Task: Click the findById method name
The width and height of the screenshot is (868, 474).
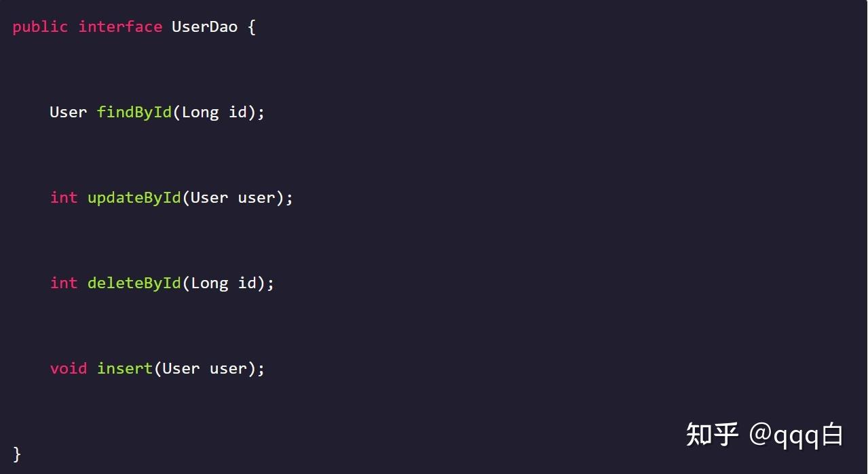Action: click(134, 112)
